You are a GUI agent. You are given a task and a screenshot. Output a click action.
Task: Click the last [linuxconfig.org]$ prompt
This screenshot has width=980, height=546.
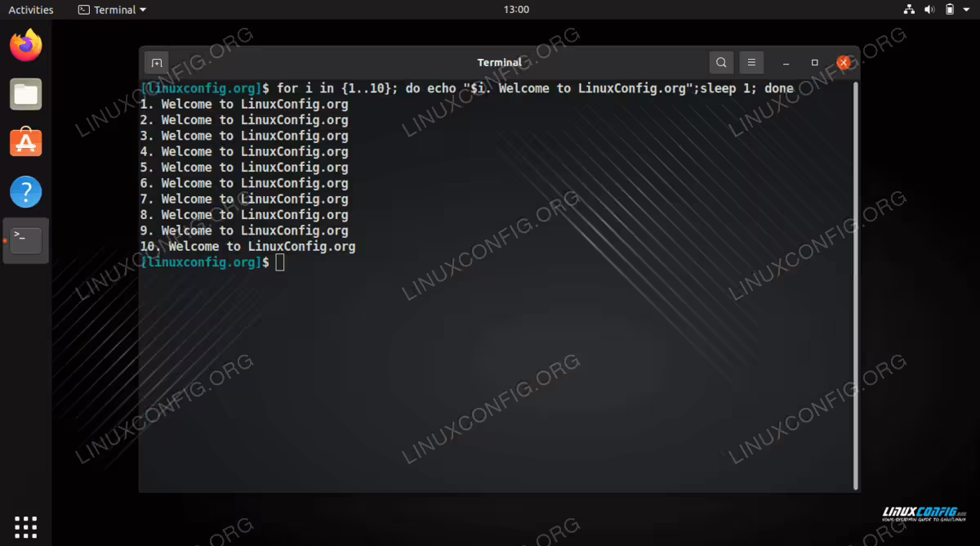pos(204,262)
